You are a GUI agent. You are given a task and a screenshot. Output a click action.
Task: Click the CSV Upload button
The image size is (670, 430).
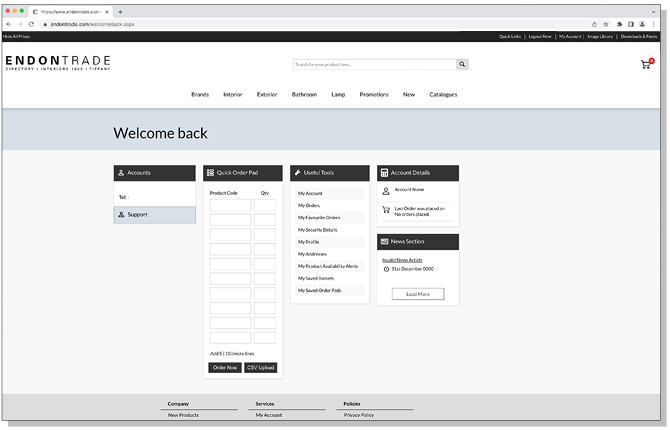260,368
